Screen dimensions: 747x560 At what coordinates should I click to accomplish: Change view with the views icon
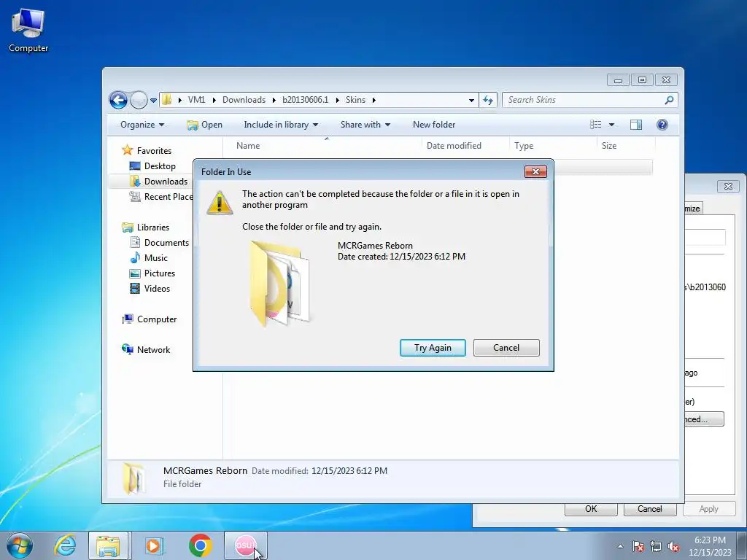[x=595, y=124]
